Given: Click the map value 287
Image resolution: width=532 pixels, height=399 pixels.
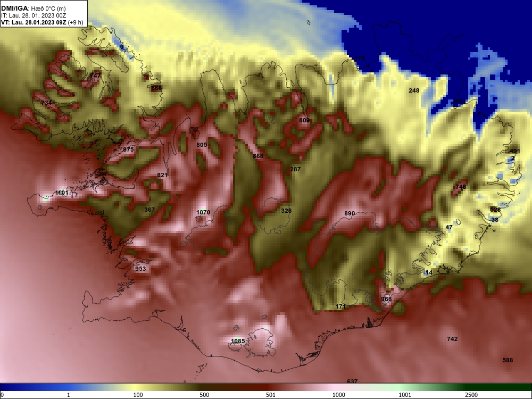Looking at the screenshot, I should [295, 169].
